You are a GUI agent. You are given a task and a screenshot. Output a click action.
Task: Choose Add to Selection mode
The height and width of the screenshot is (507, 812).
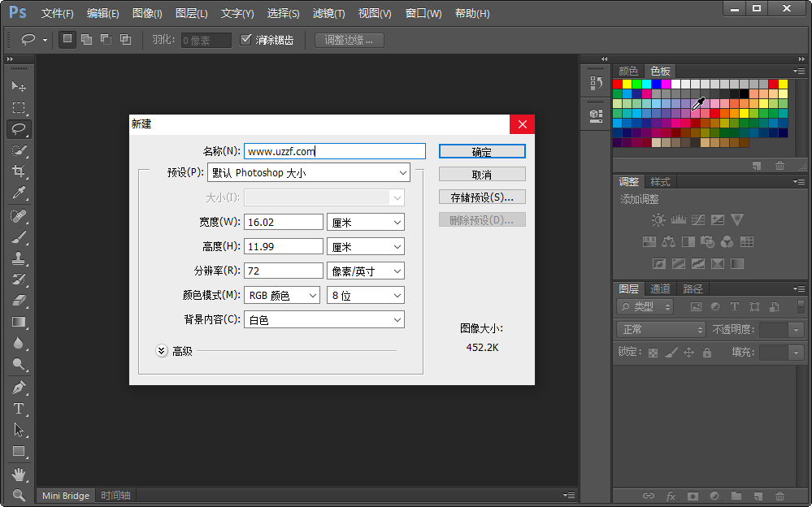pos(86,39)
